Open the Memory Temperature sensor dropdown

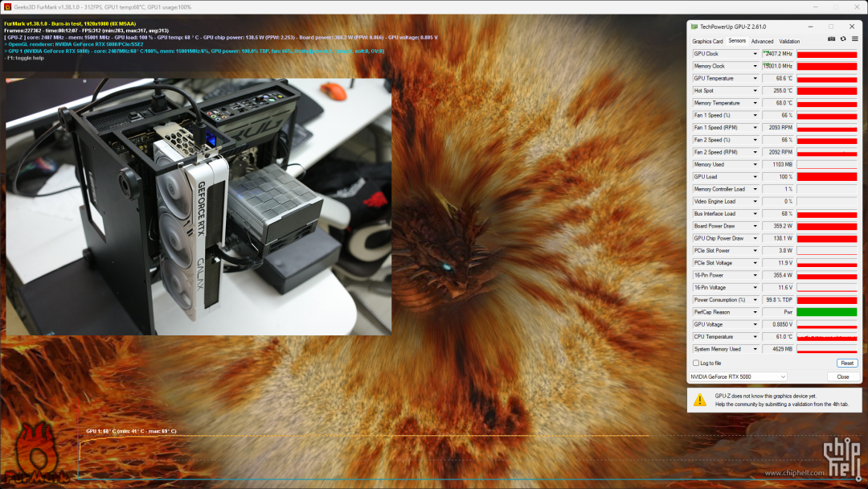tap(755, 103)
